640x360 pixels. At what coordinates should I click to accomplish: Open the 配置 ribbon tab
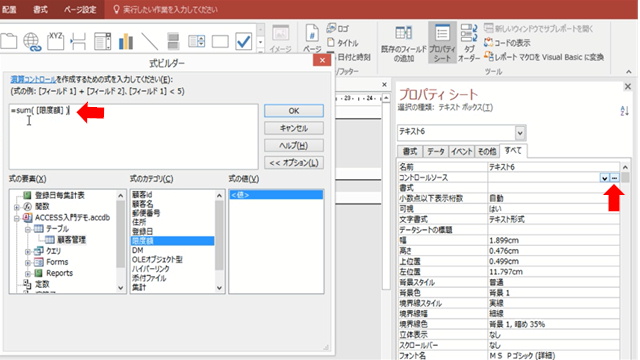(9, 9)
